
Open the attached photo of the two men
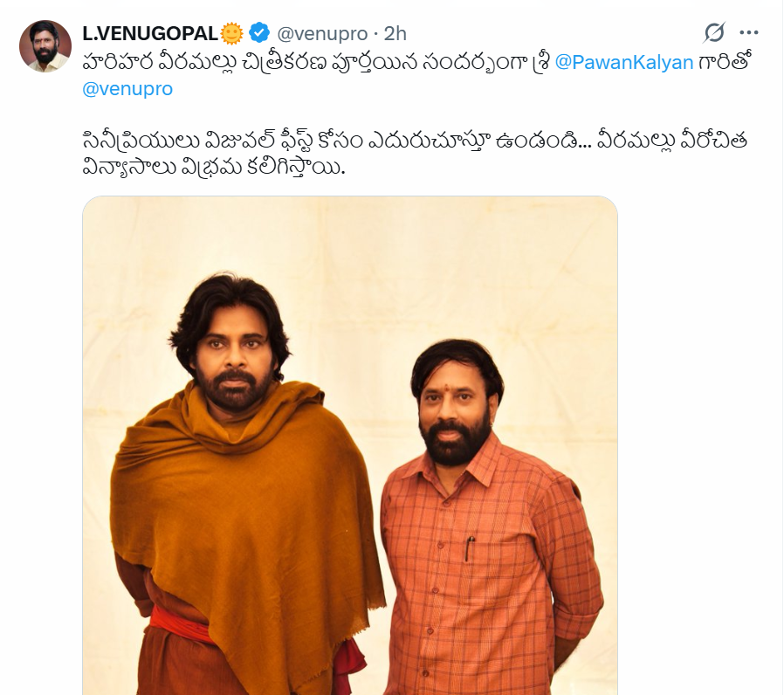350,445
